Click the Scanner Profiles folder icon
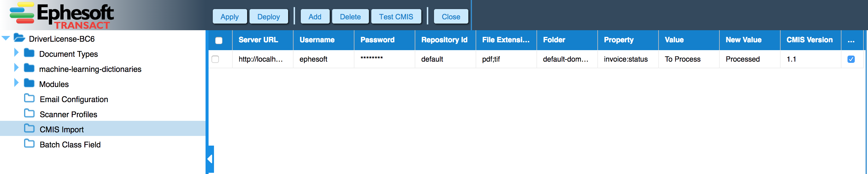The height and width of the screenshot is (174, 868). point(29,114)
